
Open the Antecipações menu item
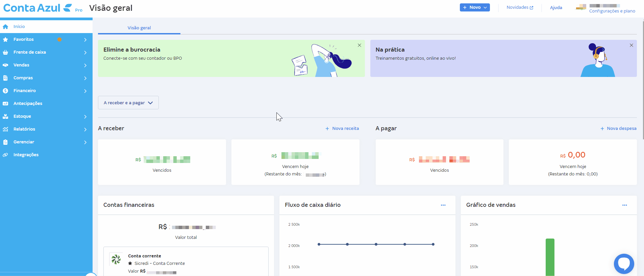point(46,104)
